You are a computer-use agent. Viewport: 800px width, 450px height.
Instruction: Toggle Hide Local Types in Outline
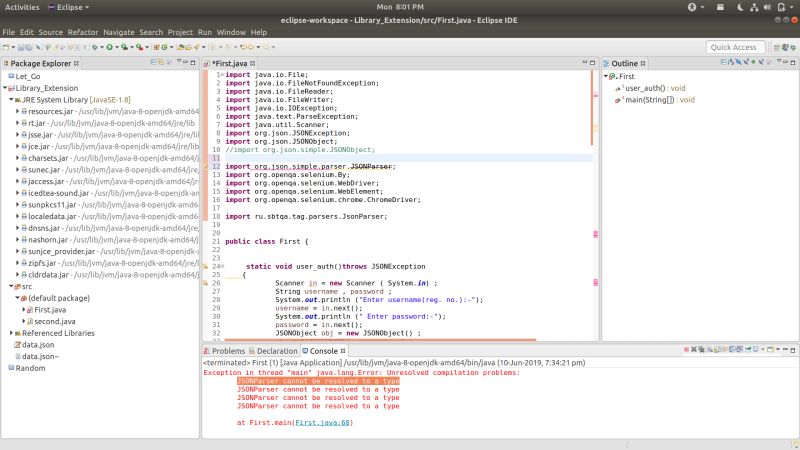[x=761, y=63]
